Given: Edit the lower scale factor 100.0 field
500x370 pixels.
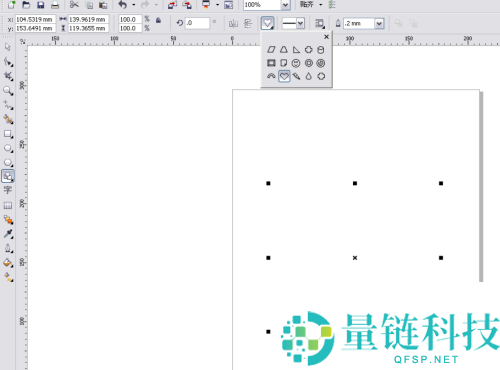Looking at the screenshot, I should click(130, 28).
